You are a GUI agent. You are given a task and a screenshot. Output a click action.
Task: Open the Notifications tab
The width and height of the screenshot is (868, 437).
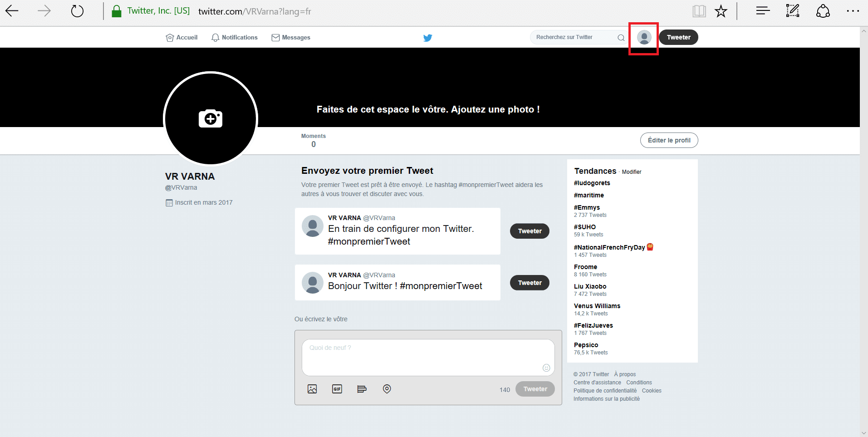235,38
